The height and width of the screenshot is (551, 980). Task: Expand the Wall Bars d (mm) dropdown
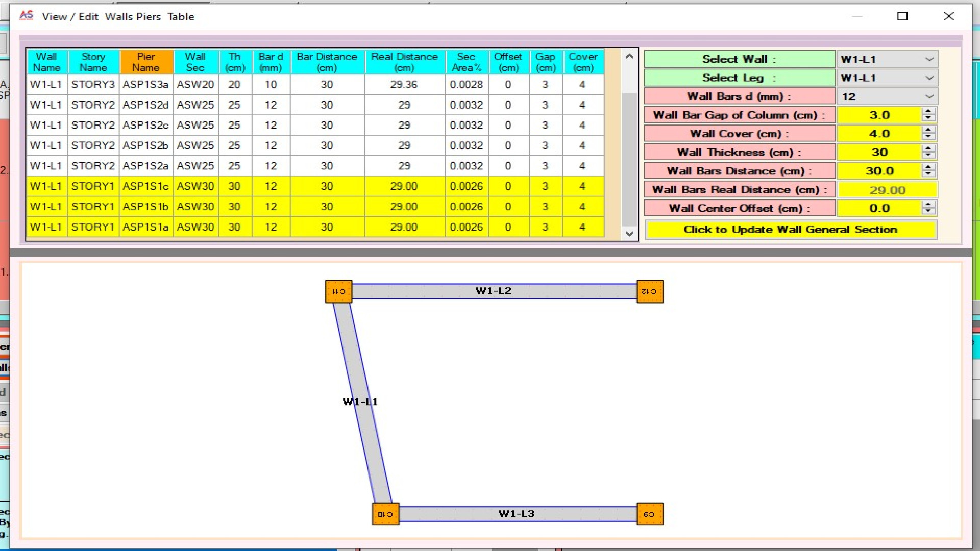pyautogui.click(x=929, y=96)
